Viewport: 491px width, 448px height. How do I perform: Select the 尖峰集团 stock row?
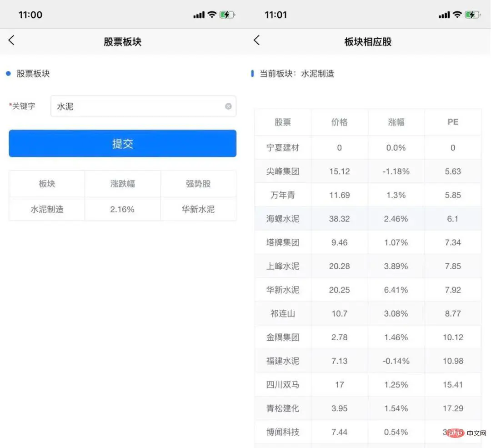tap(368, 171)
